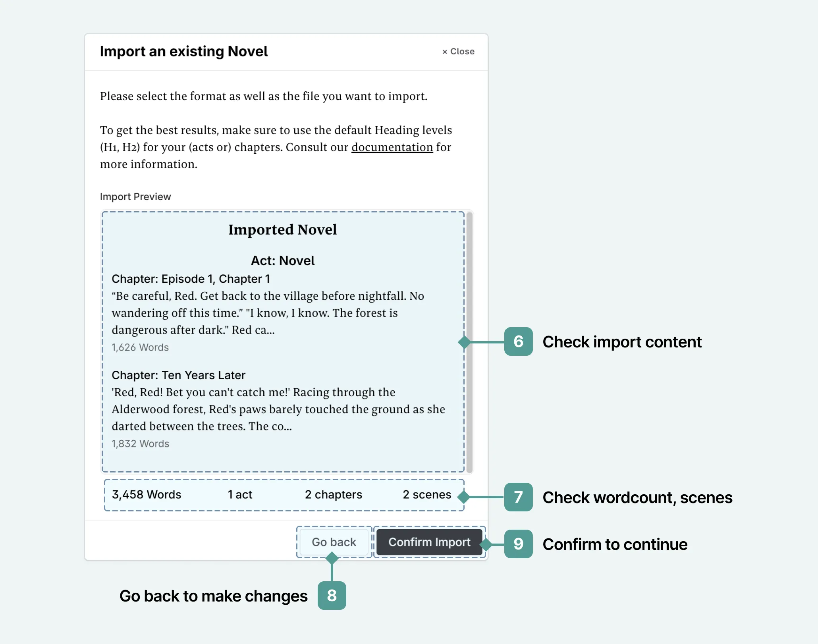Viewport: 818px width, 644px height.
Task: Click the 1 act summary stat
Action: (x=240, y=495)
